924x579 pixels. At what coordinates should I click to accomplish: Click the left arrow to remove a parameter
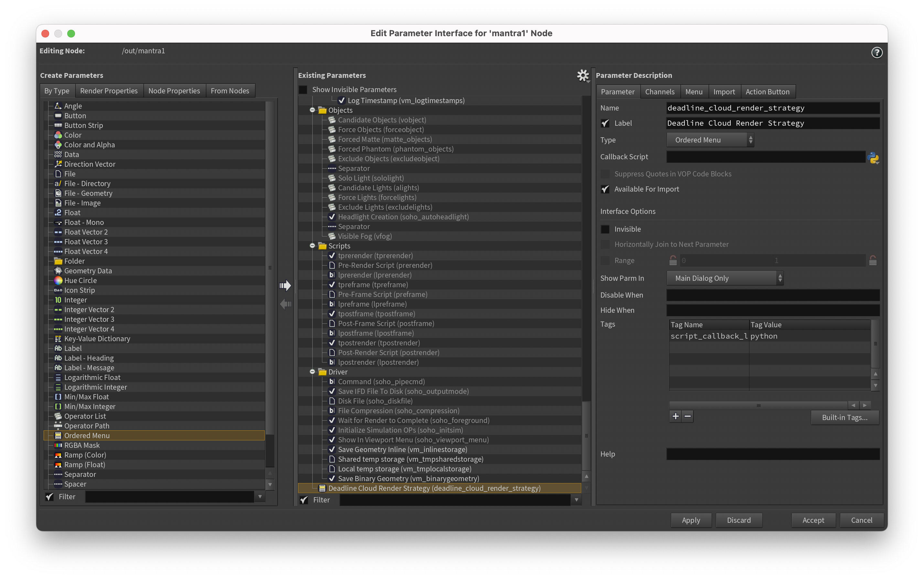285,304
